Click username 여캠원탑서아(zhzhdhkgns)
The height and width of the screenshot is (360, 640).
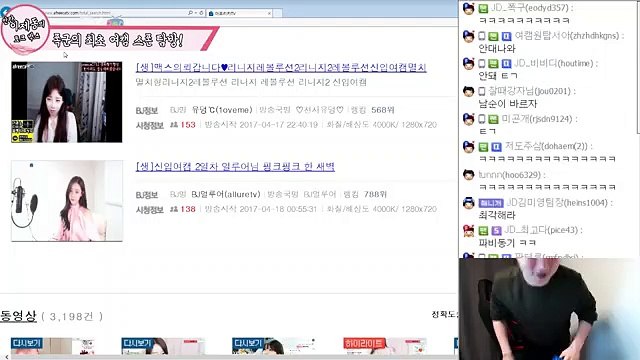pos(567,36)
